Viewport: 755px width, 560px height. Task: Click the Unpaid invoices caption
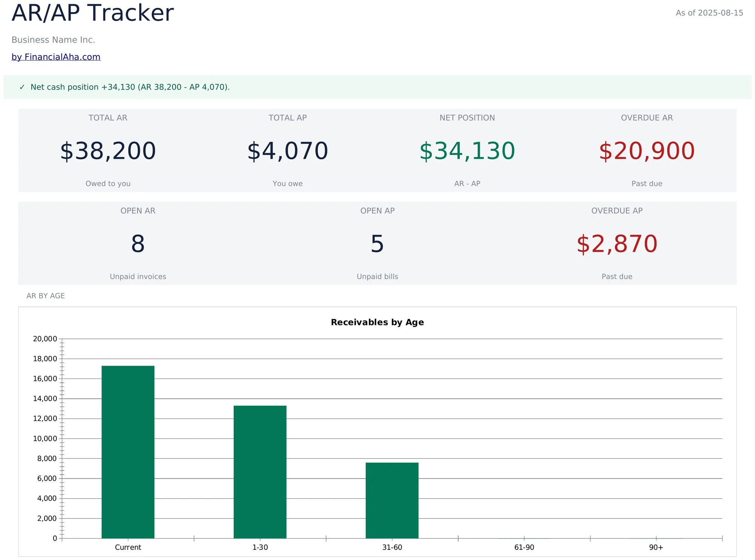click(x=138, y=277)
